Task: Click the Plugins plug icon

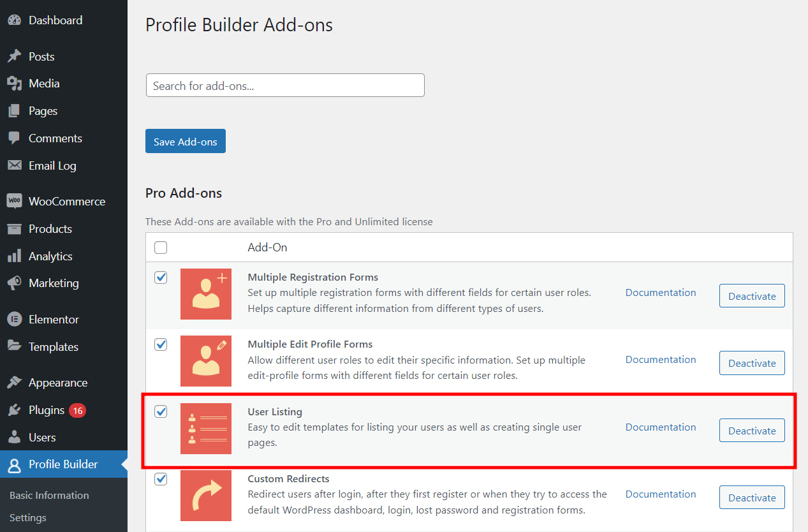Action: pos(14,410)
